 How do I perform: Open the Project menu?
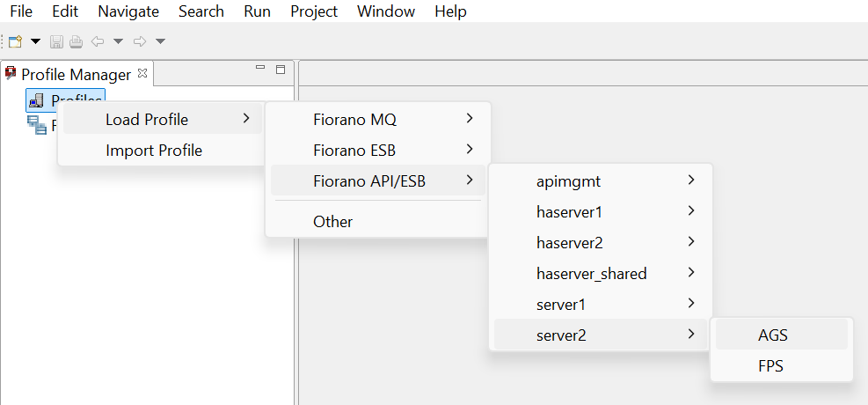click(314, 11)
